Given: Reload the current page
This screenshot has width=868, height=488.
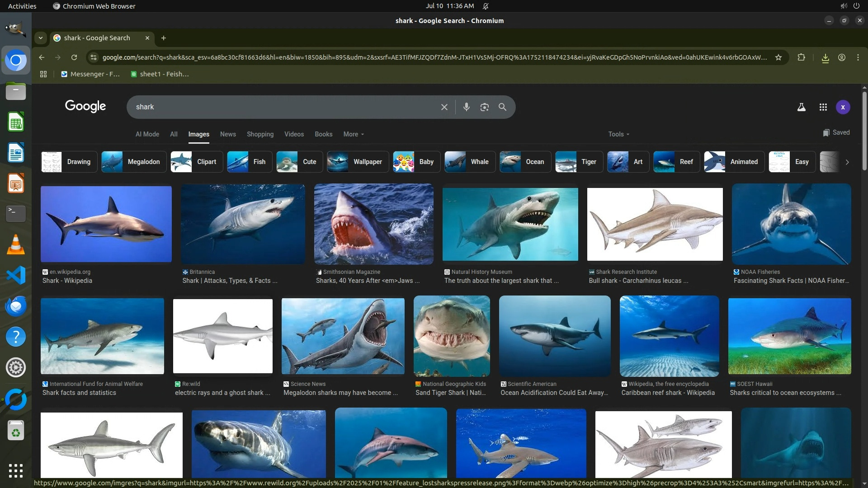Looking at the screenshot, I should (74, 57).
